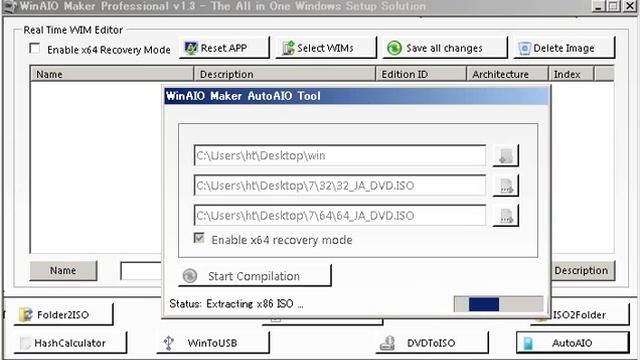
Task: Click the Index column header
Action: [x=571, y=74]
